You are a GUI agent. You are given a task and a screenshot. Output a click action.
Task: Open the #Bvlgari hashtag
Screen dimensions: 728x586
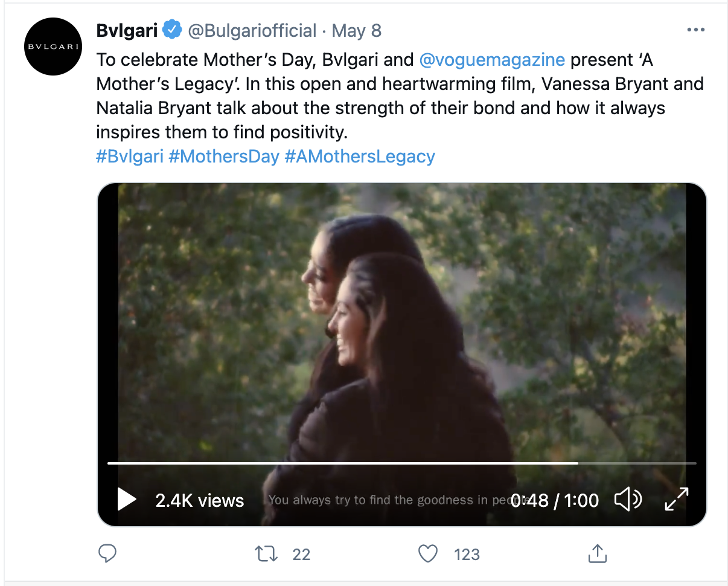click(130, 156)
